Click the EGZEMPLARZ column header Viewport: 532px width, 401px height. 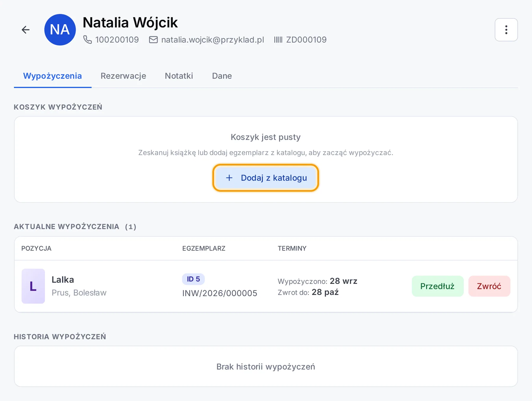204,248
